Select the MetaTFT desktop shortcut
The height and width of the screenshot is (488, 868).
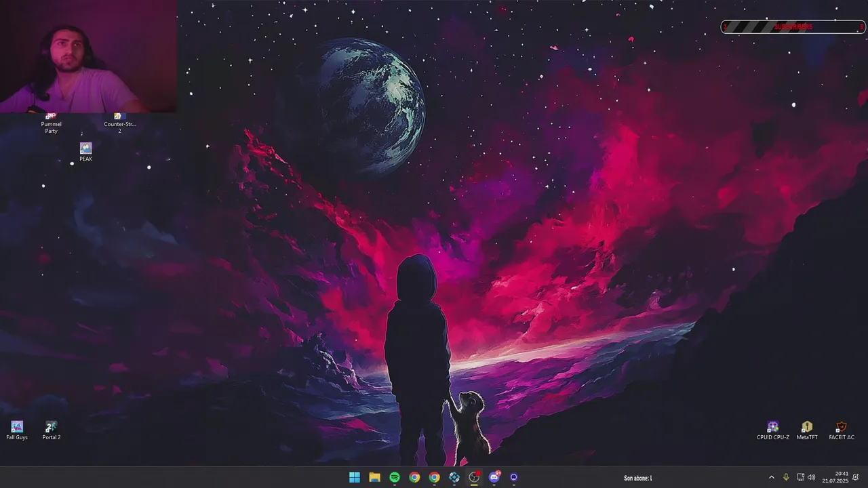[x=807, y=430]
